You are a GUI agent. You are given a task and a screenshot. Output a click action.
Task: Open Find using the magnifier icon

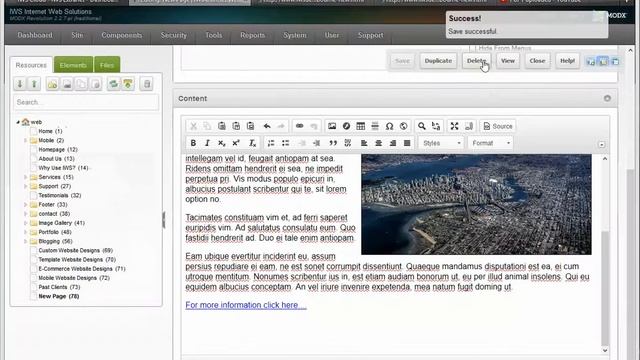pyautogui.click(x=422, y=126)
